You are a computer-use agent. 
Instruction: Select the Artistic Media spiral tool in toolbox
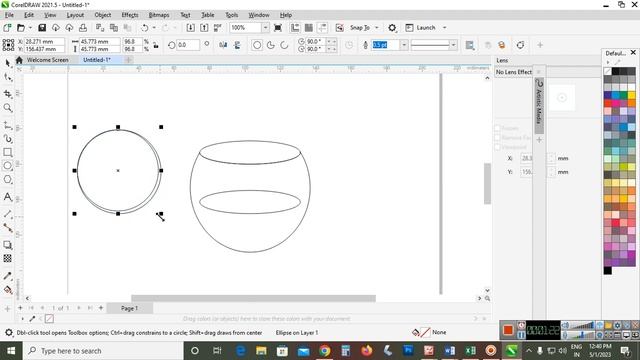[x=7, y=139]
